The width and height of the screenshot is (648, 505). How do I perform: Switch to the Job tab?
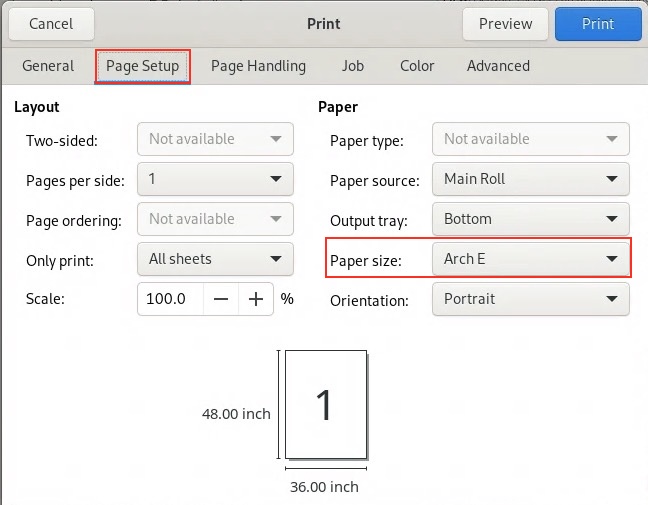tap(352, 66)
